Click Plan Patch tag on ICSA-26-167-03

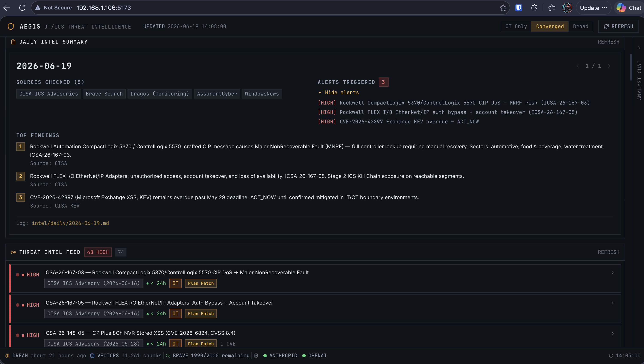tap(201, 283)
